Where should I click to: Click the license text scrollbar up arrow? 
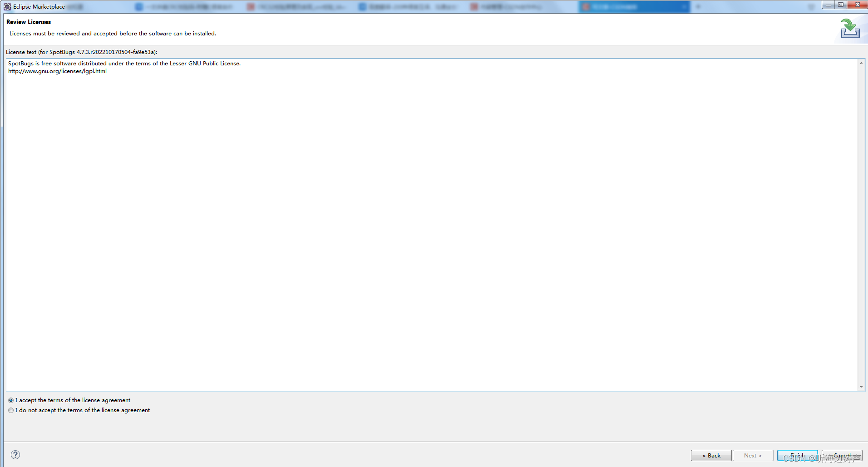861,63
